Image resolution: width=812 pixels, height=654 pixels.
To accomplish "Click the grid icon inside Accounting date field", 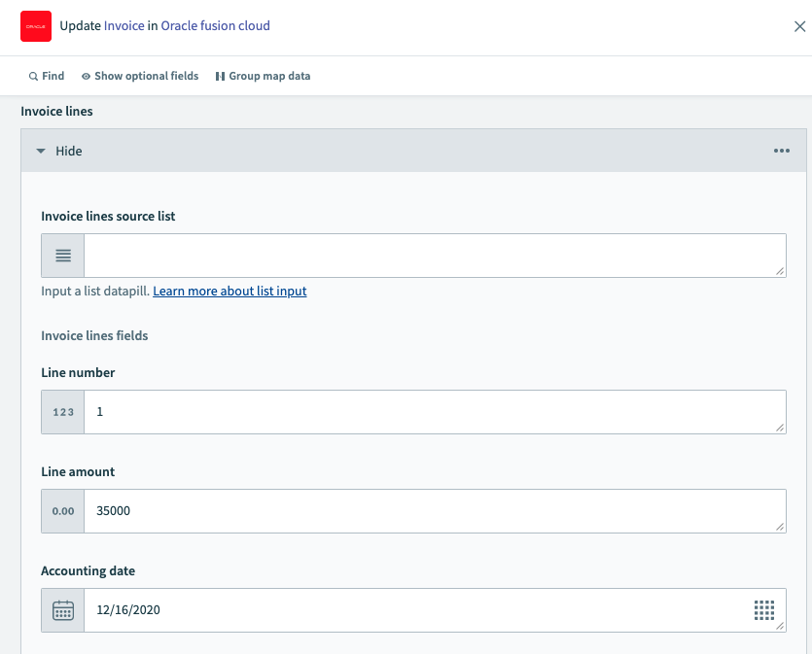I will (764, 609).
